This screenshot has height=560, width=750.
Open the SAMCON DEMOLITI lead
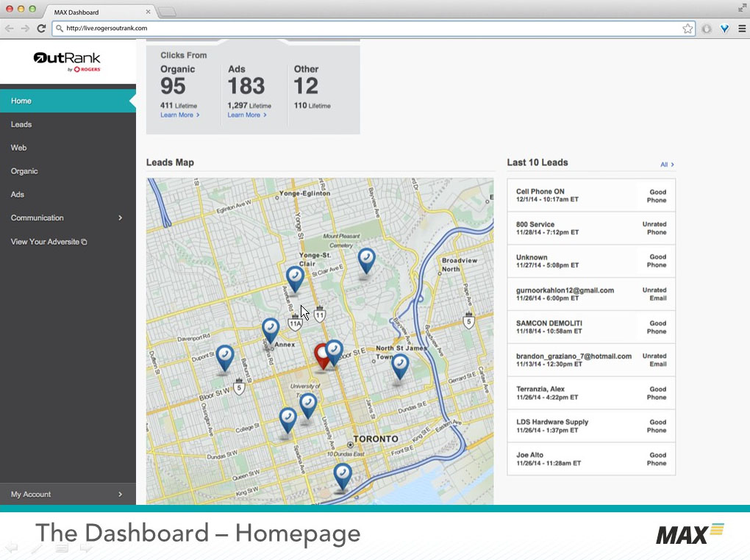coord(591,327)
